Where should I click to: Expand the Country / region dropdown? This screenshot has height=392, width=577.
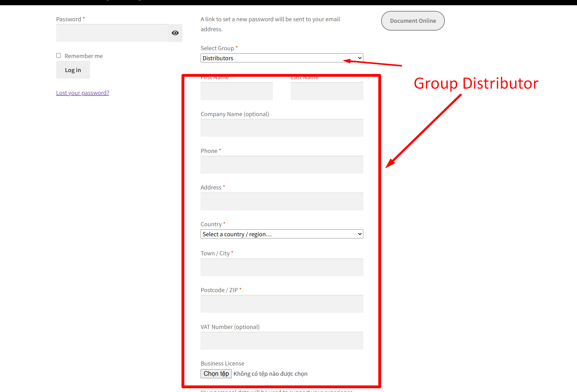coord(281,234)
